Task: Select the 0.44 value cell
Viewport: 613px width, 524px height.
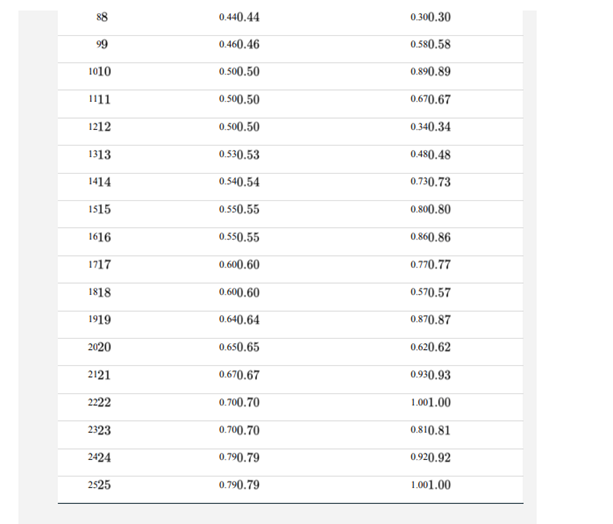Action: [239, 17]
